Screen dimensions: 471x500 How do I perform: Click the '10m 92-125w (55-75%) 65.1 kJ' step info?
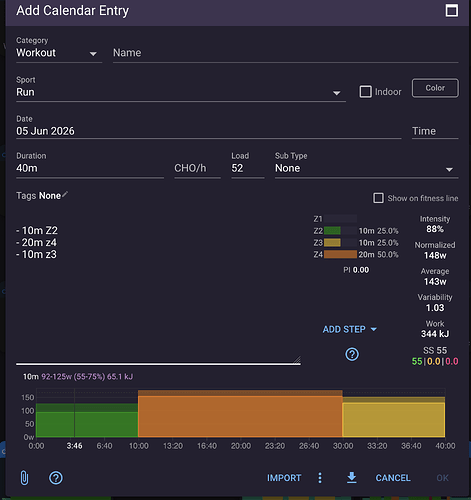pyautogui.click(x=78, y=377)
